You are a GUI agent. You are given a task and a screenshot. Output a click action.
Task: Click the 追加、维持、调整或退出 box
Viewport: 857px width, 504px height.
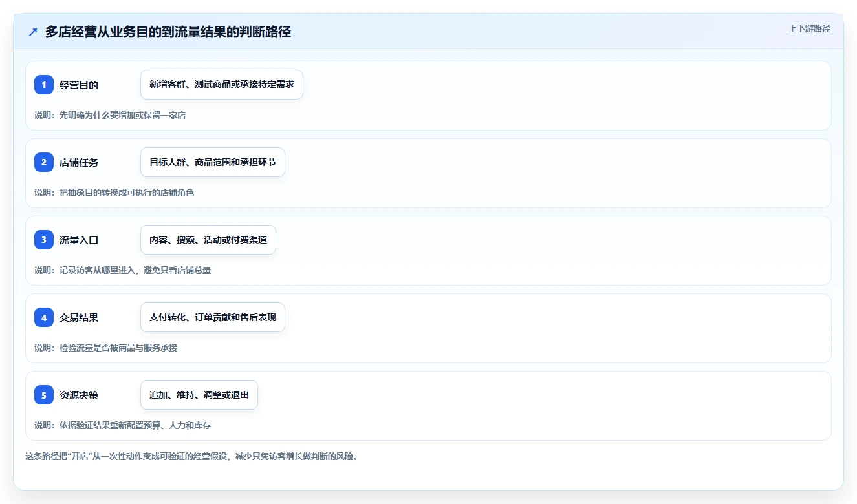click(x=199, y=395)
